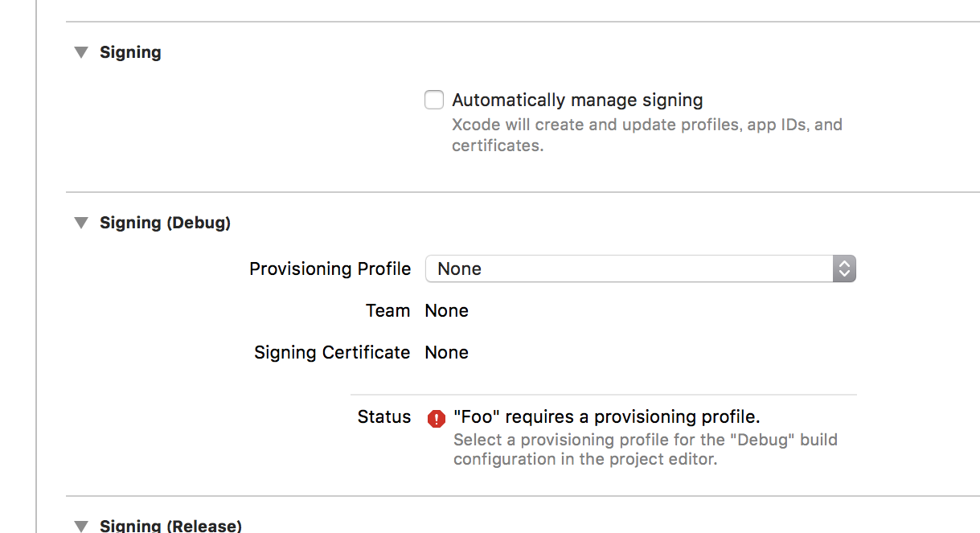
Task: Check the box for automatic signing management
Action: [x=433, y=100]
